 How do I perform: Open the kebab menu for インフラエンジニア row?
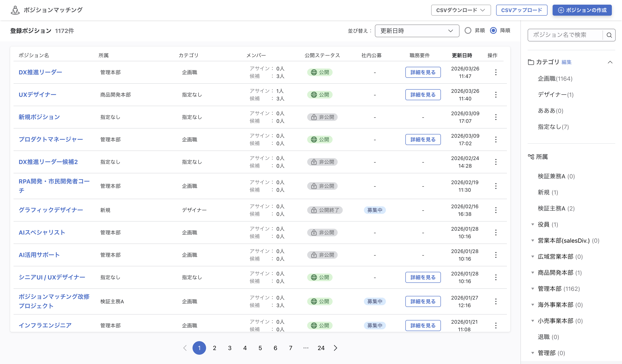496,326
